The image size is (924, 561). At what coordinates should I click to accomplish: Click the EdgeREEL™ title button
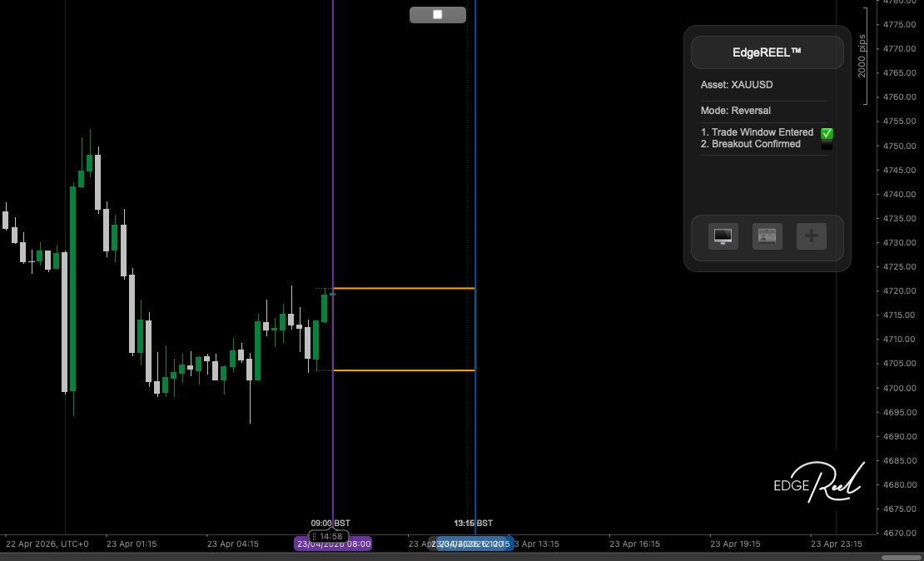click(x=768, y=52)
